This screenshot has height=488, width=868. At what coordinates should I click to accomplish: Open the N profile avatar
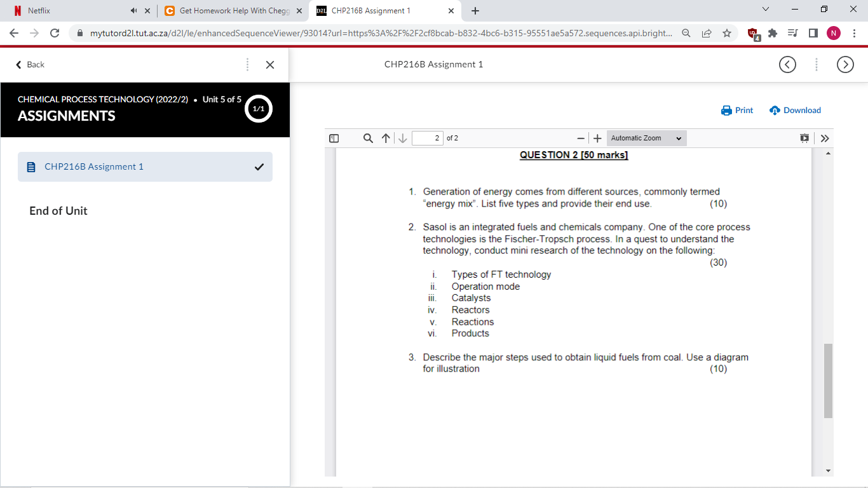834,33
